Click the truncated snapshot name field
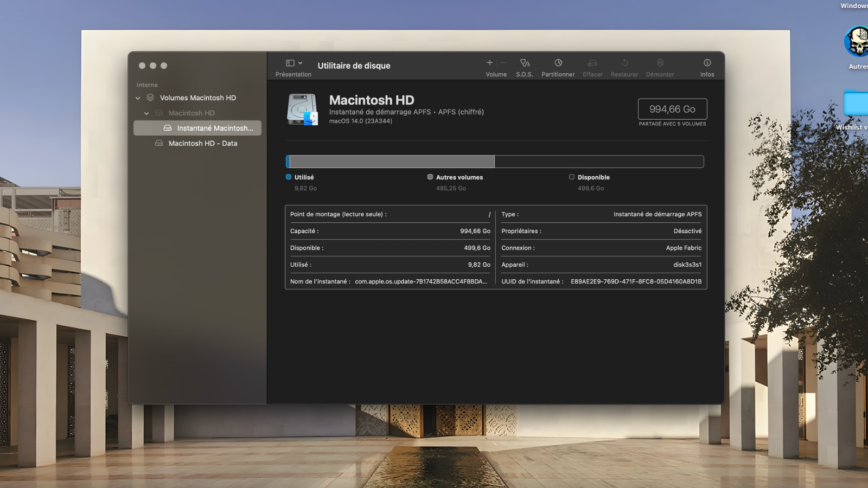Image resolution: width=868 pixels, height=488 pixels. pyautogui.click(x=420, y=281)
